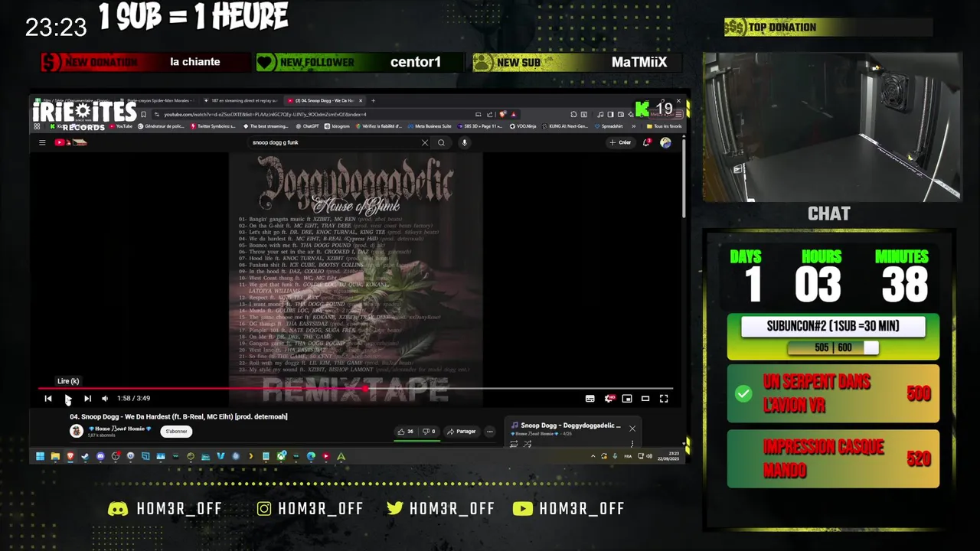Open more actions ellipsis under video
The image size is (980, 551).
click(490, 432)
